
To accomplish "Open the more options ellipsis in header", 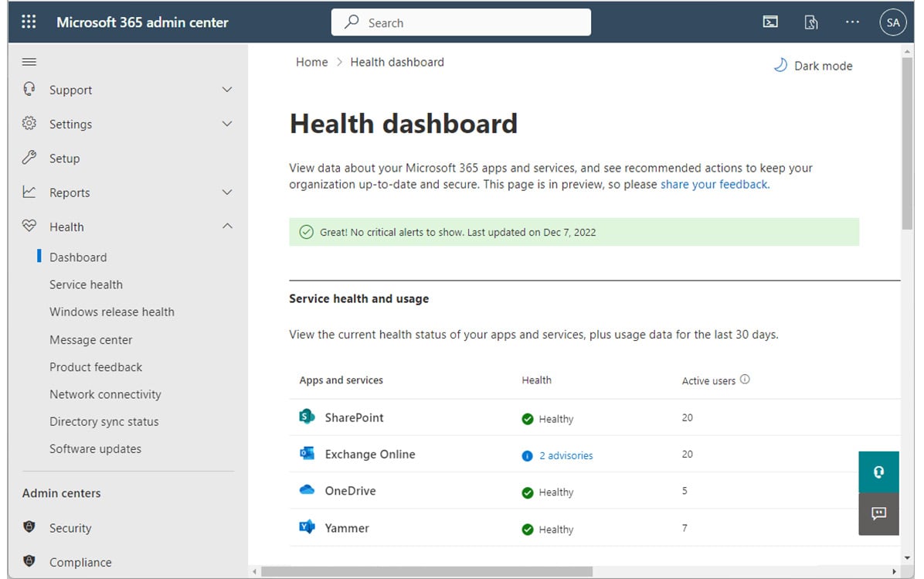I will pyautogui.click(x=852, y=22).
